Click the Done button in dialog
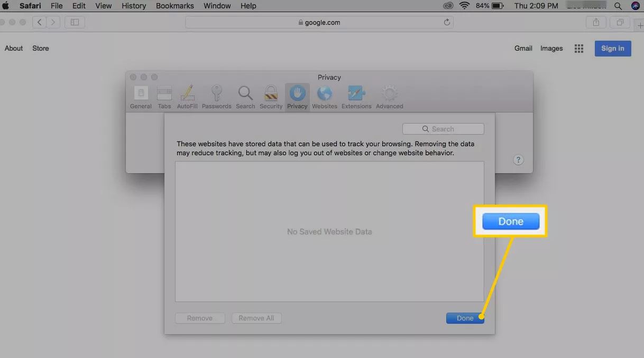644x358 pixels. tap(465, 318)
